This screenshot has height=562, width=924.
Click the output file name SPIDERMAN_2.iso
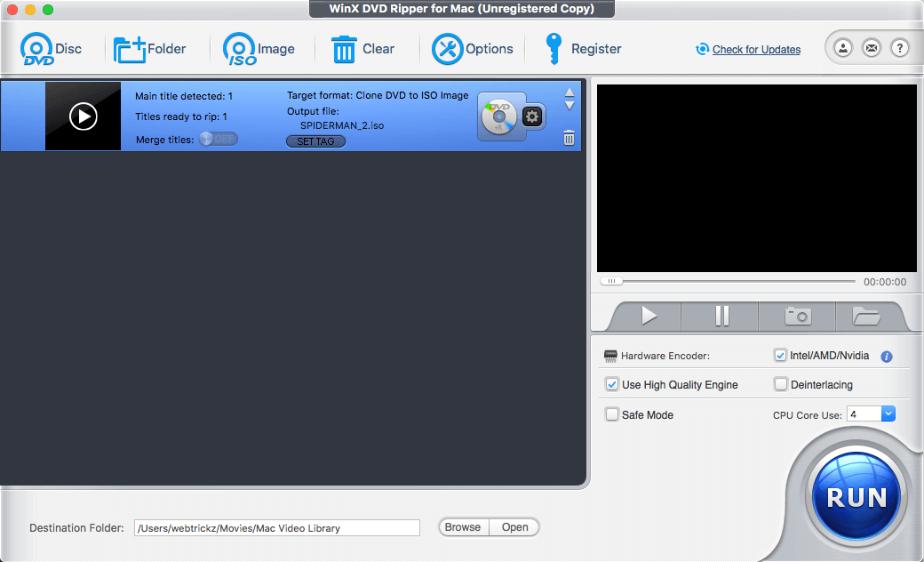pos(342,125)
